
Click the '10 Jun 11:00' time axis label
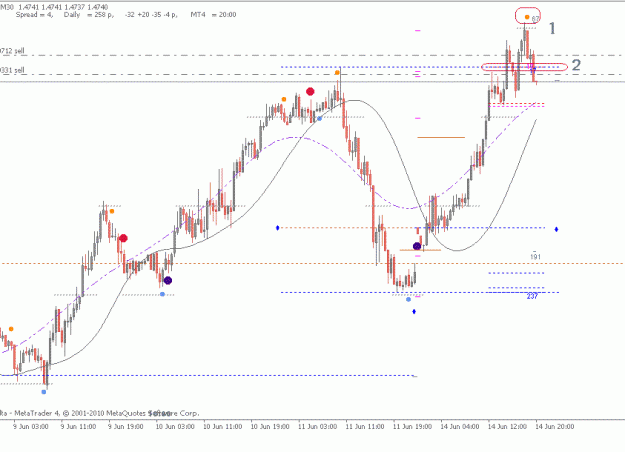[222, 426]
